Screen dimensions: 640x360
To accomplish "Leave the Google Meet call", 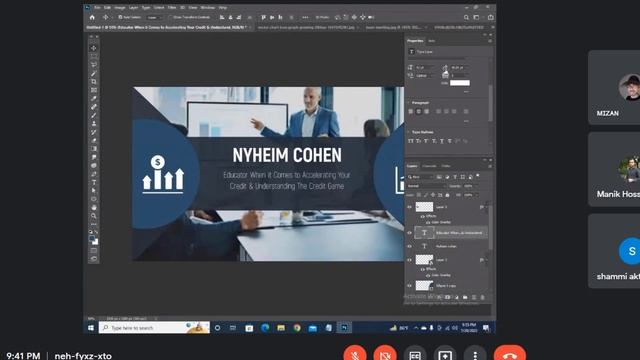I will (x=509, y=356).
